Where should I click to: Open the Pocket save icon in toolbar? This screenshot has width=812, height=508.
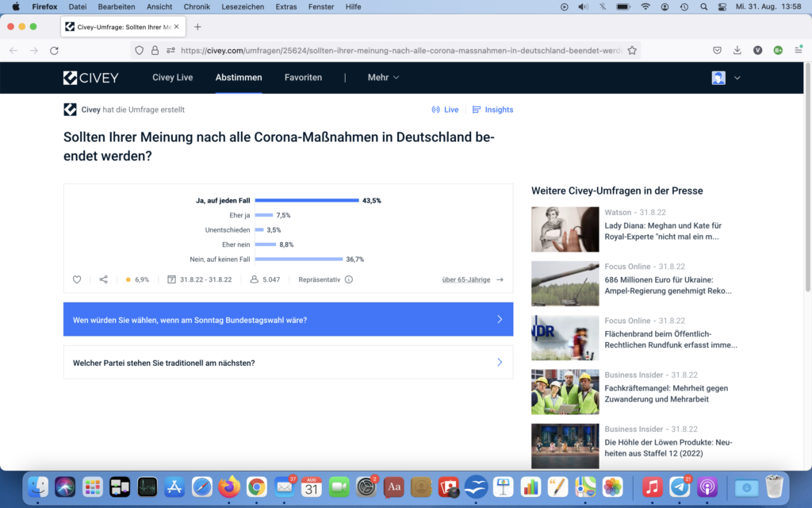tap(717, 50)
